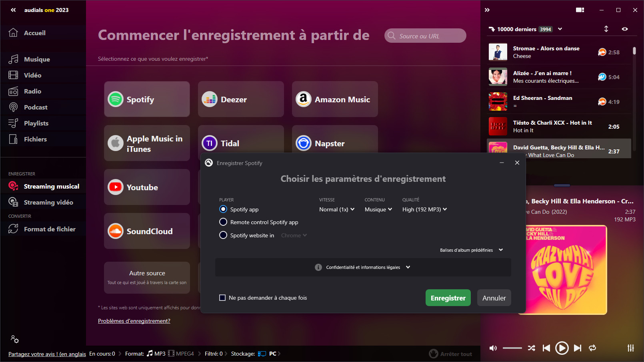Open user settings icon at bottom left
This screenshot has height=362, width=644.
[x=15, y=339]
